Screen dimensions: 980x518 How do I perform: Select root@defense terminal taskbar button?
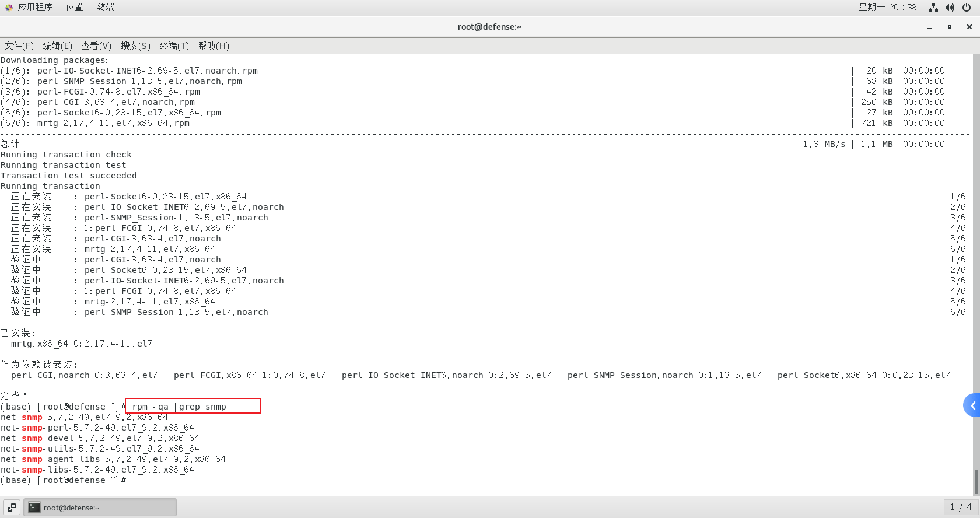pos(100,508)
